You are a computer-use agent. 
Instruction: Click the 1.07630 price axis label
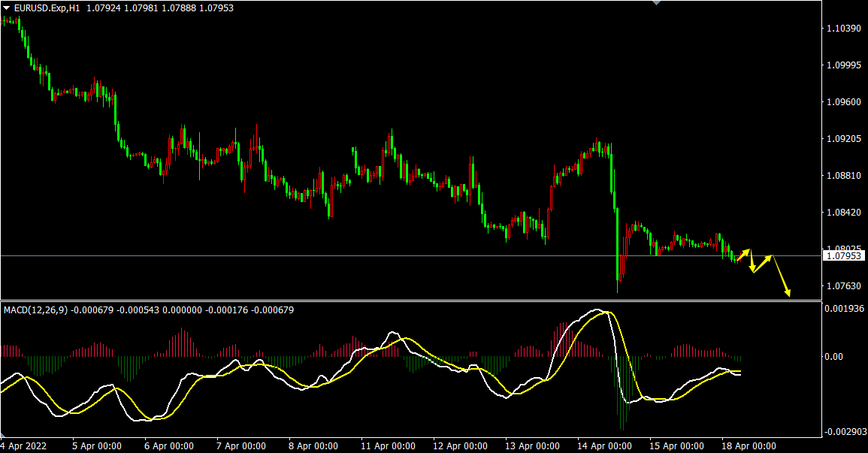(x=843, y=286)
